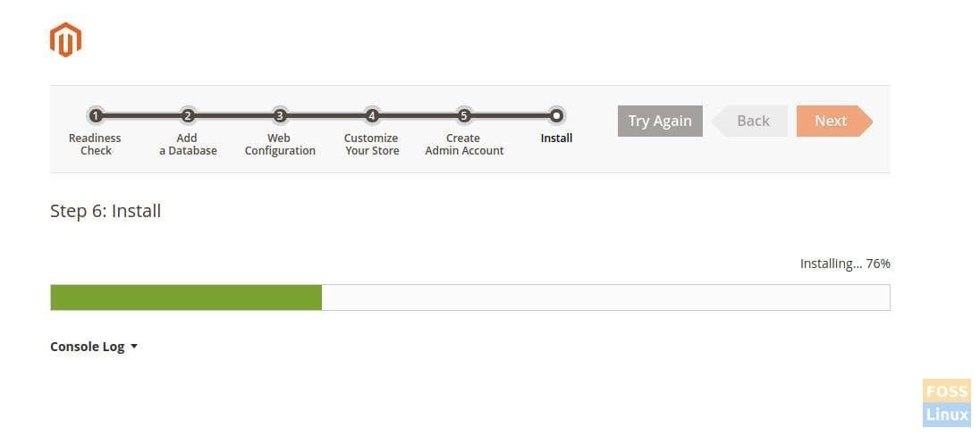Go to Readiness Check step label

[x=95, y=145]
